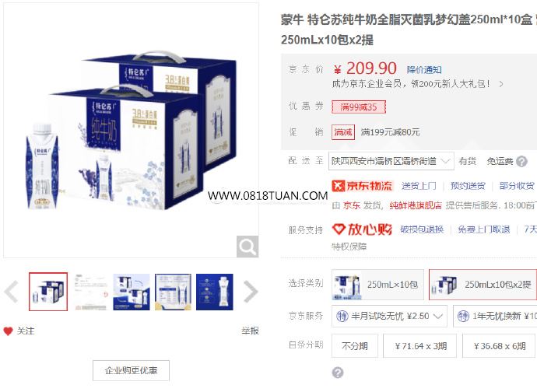The image size is (537, 392).
Task: Click the red heart 关注 icon
Action: 8,331
